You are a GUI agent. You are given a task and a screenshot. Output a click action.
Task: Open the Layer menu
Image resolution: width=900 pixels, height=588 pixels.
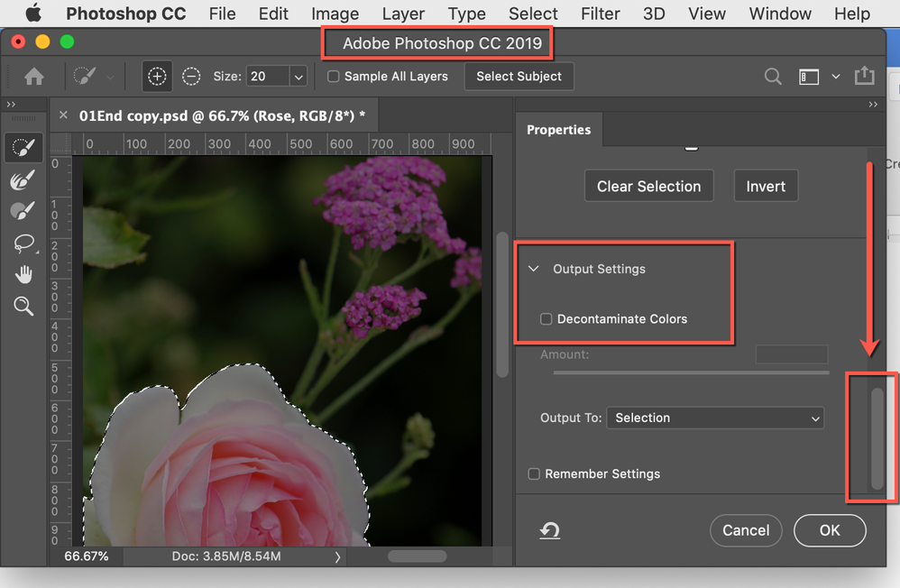[x=403, y=14]
